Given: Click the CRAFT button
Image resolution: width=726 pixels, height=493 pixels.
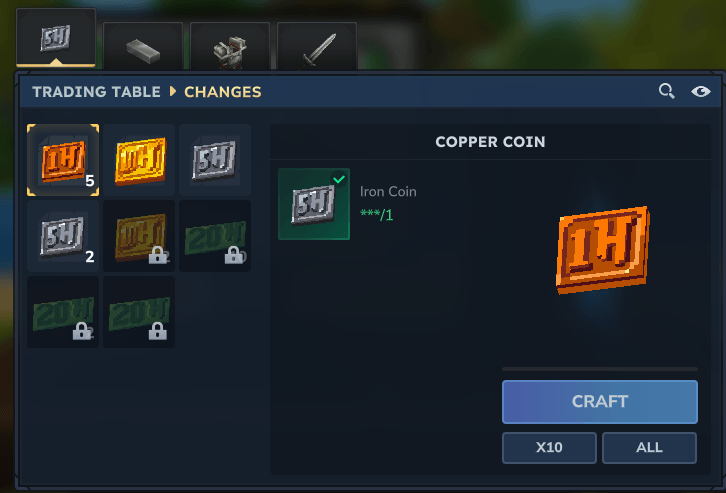Looking at the screenshot, I should coord(600,402).
